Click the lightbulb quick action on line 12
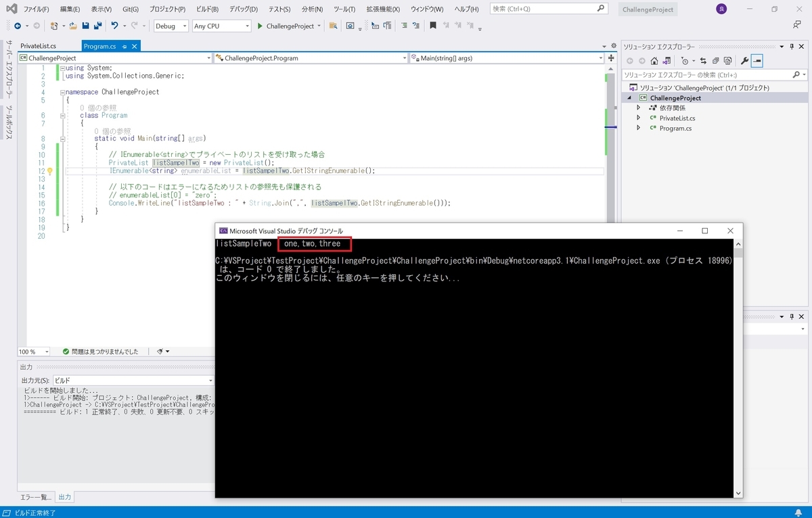 point(50,171)
